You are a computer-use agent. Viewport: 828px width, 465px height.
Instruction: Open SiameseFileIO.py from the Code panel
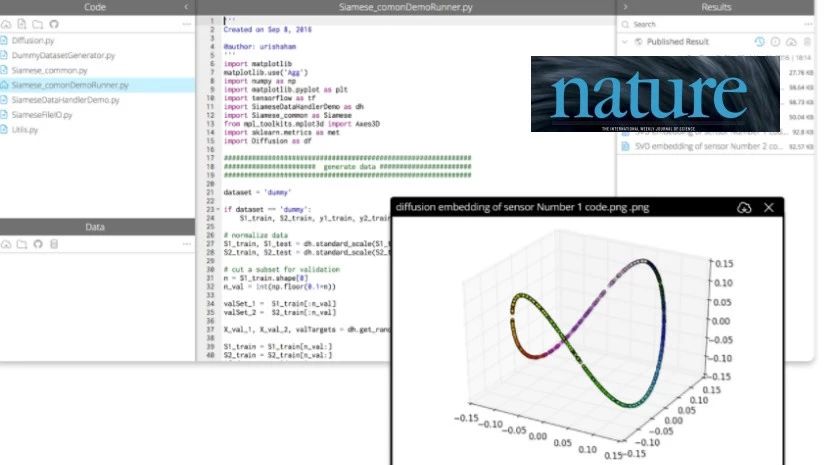(x=44, y=115)
